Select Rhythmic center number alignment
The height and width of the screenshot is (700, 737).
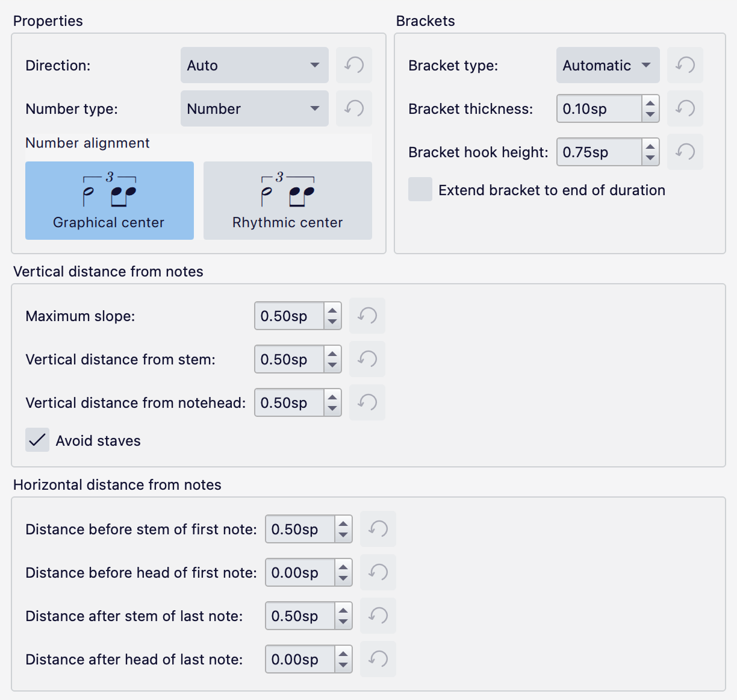[288, 201]
